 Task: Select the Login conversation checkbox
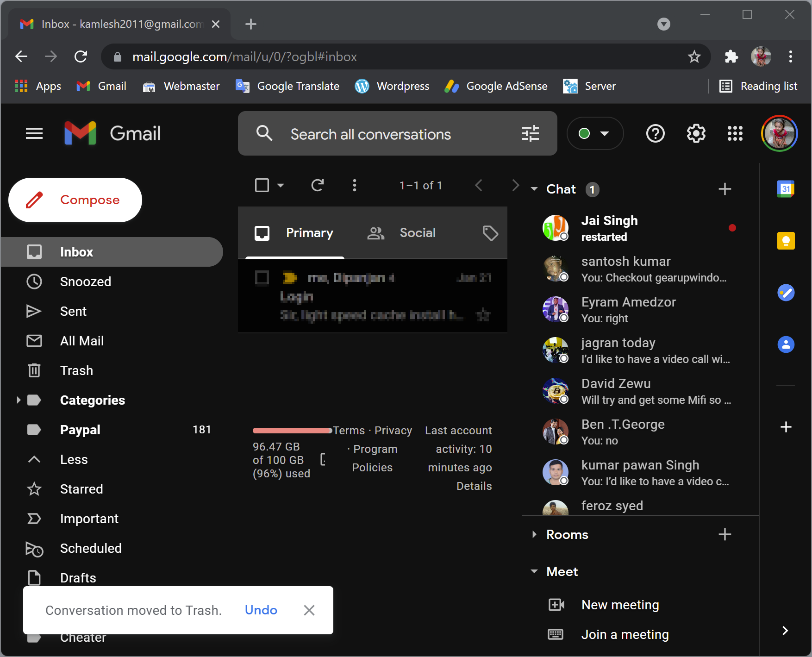pos(262,278)
